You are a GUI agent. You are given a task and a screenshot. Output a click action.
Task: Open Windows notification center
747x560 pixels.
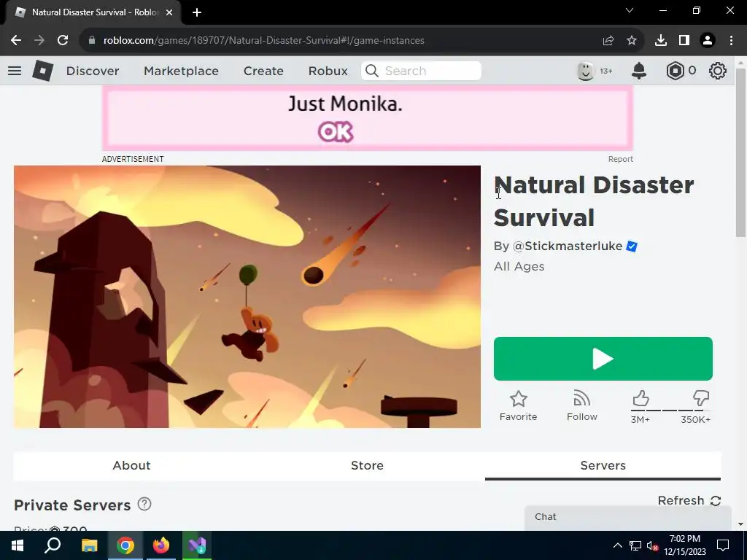pyautogui.click(x=723, y=545)
